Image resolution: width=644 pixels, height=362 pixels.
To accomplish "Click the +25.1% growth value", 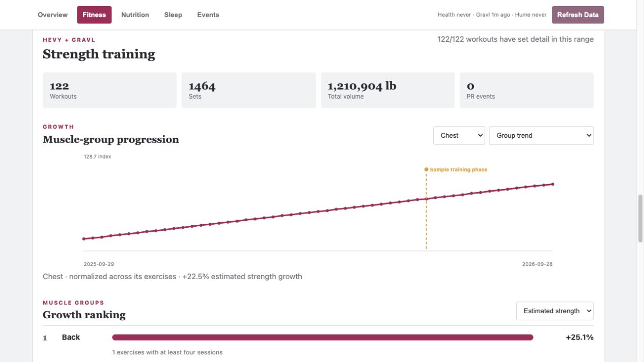I will (579, 337).
